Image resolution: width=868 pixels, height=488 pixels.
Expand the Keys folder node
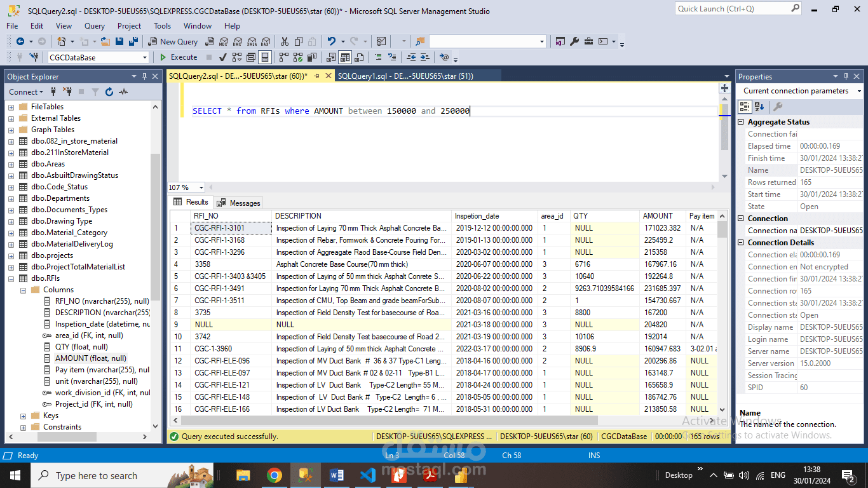pyautogui.click(x=23, y=416)
